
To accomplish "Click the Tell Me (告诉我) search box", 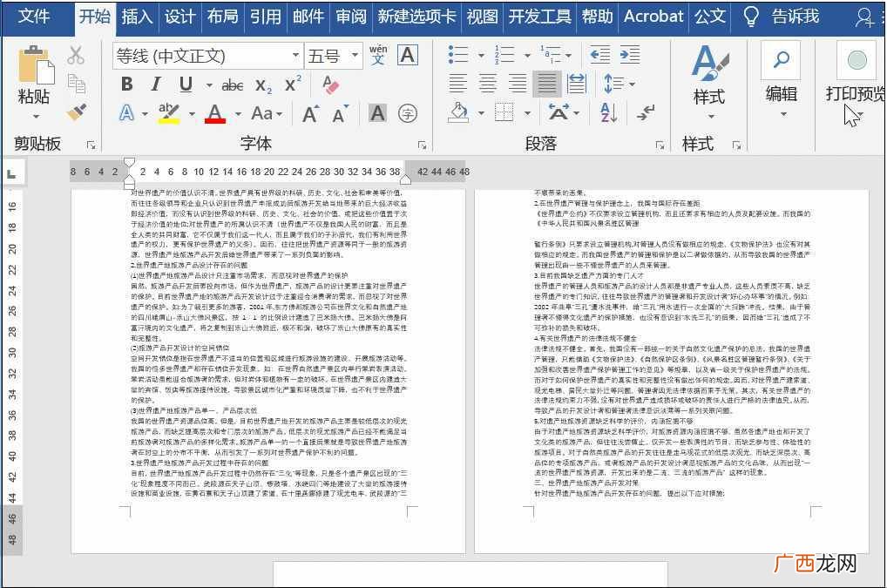I will coord(782,17).
